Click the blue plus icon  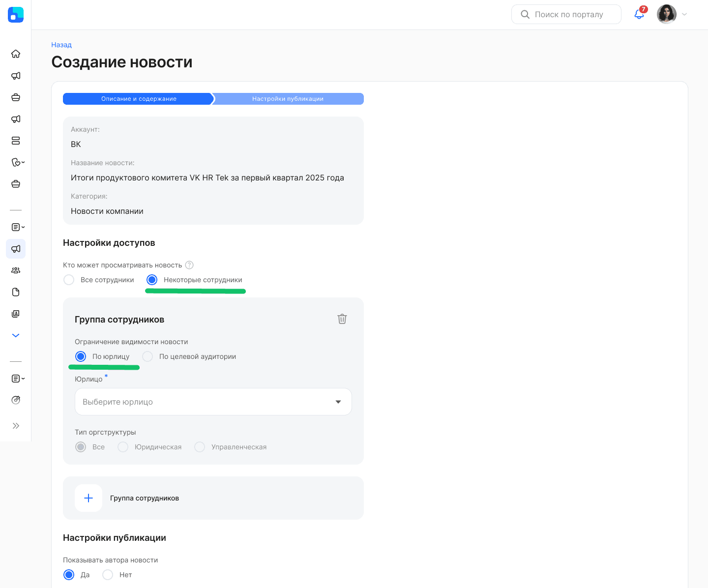pos(88,498)
